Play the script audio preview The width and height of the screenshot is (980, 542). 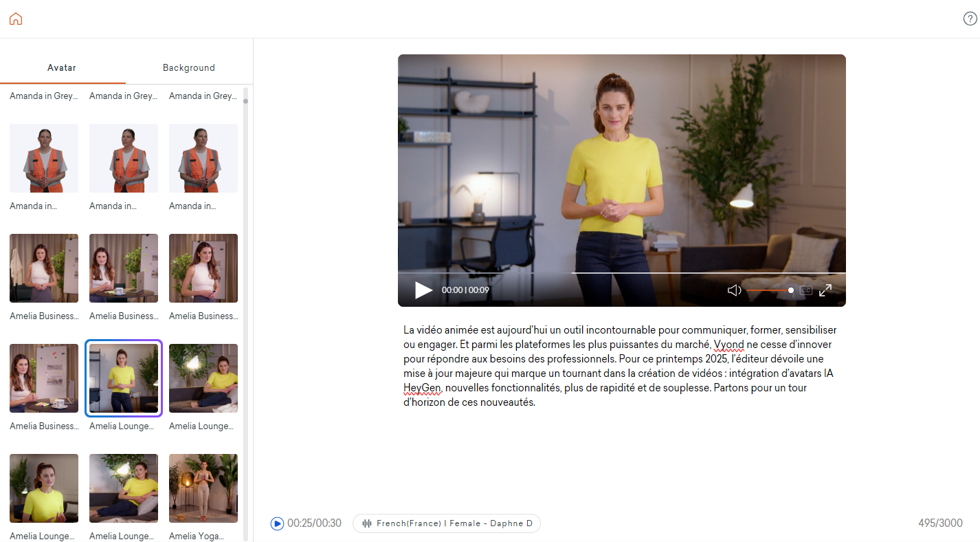click(277, 523)
